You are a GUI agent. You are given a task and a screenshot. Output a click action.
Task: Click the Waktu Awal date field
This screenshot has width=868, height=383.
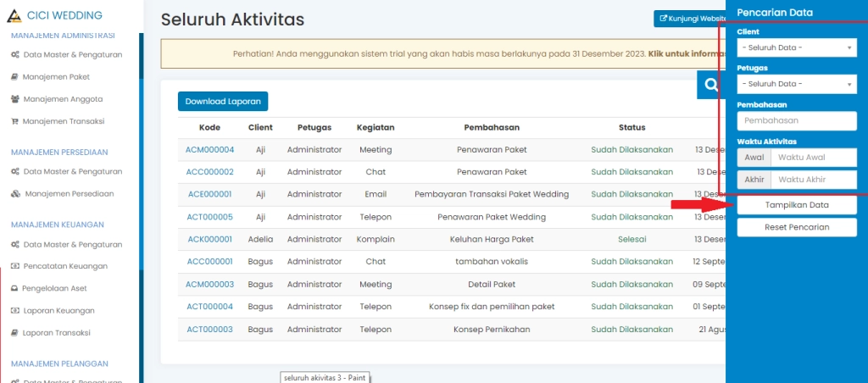[812, 158]
